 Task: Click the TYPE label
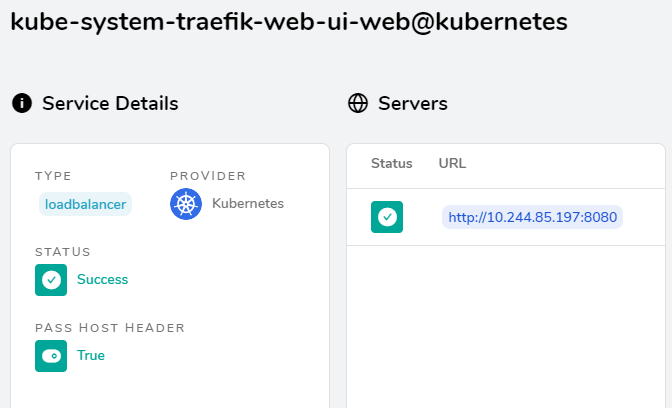click(53, 176)
